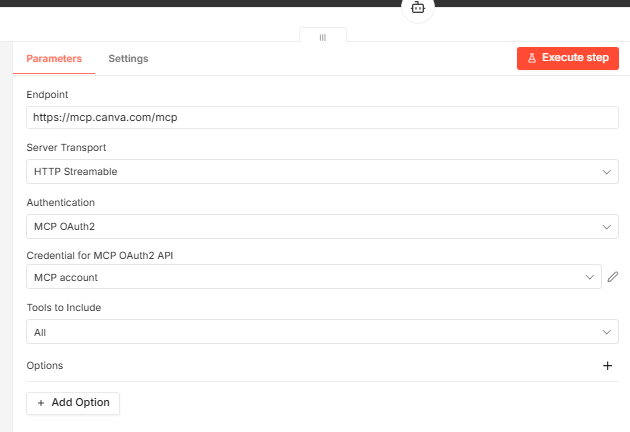The width and height of the screenshot is (630, 432).
Task: Click the Tools to Include label
Action: 63,308
